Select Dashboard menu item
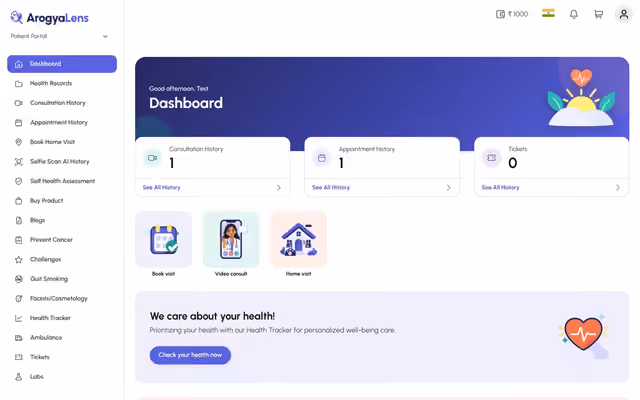The height and width of the screenshot is (400, 640). tap(62, 64)
